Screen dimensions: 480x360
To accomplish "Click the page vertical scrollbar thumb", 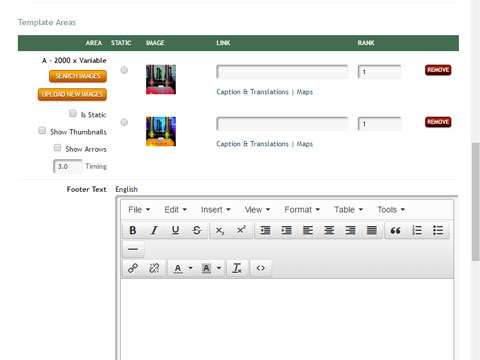I will click(476, 202).
